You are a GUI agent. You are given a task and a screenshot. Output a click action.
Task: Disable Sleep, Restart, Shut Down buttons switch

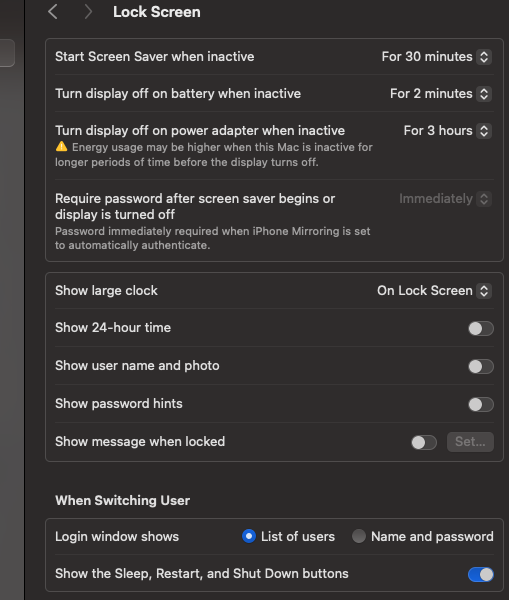click(x=481, y=574)
